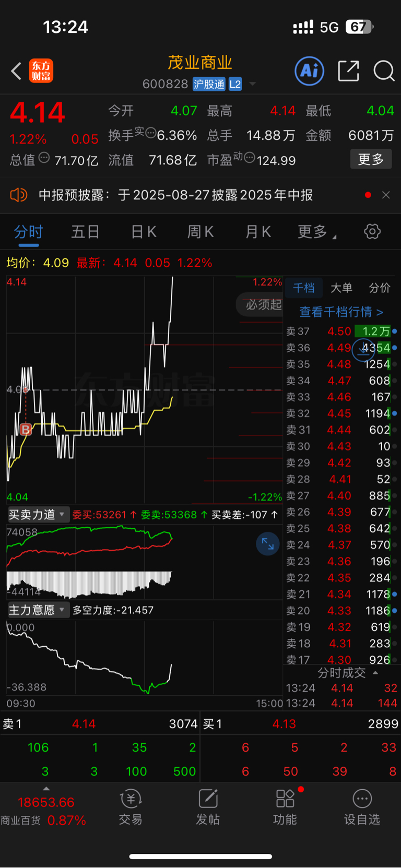Expand the index bar arrow above 18653.66
The height and width of the screenshot is (868, 401).
pos(46,789)
